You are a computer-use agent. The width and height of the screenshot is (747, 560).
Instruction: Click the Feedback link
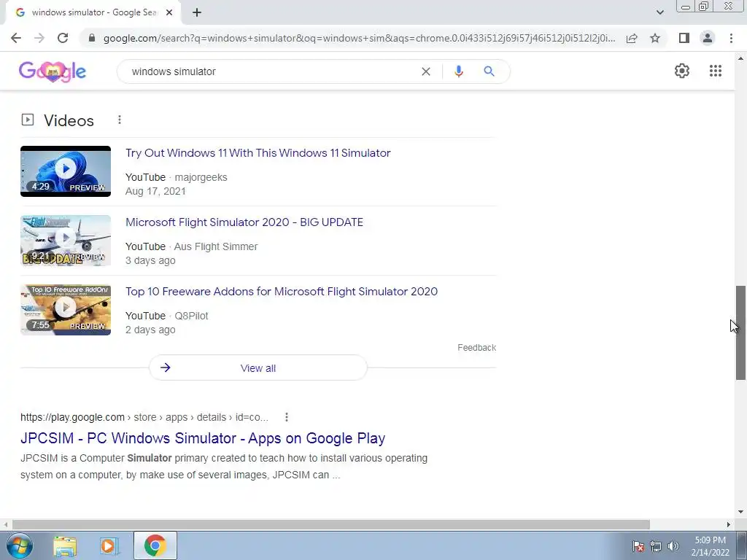tap(477, 348)
